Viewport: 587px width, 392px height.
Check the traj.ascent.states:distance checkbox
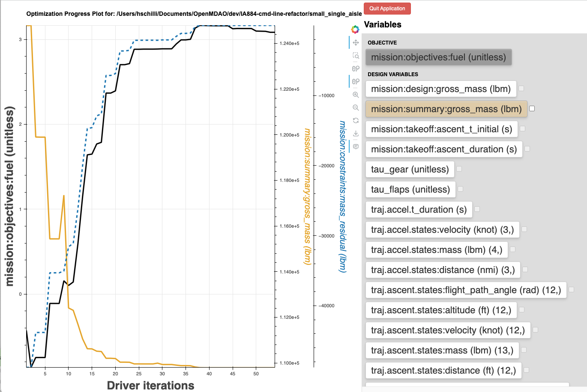click(527, 370)
